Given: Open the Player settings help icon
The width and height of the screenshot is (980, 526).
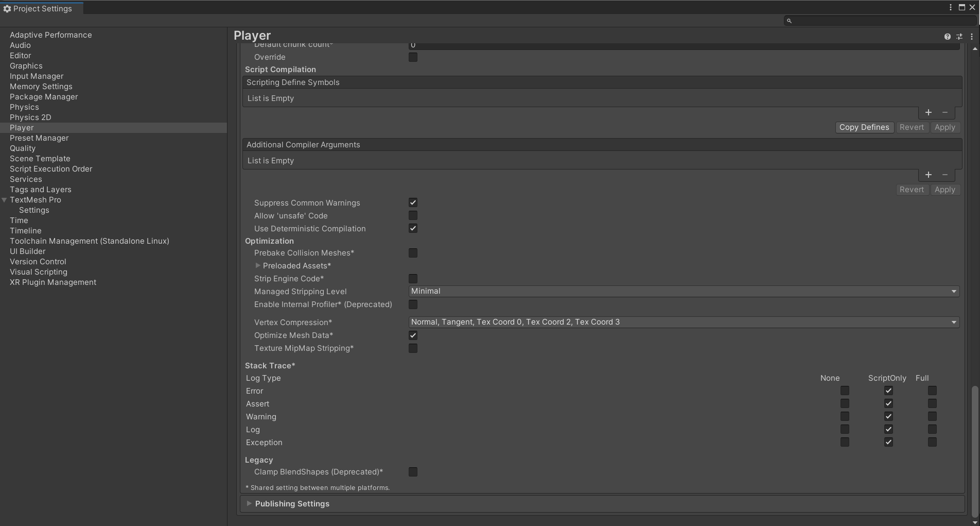Looking at the screenshot, I should click(x=947, y=37).
